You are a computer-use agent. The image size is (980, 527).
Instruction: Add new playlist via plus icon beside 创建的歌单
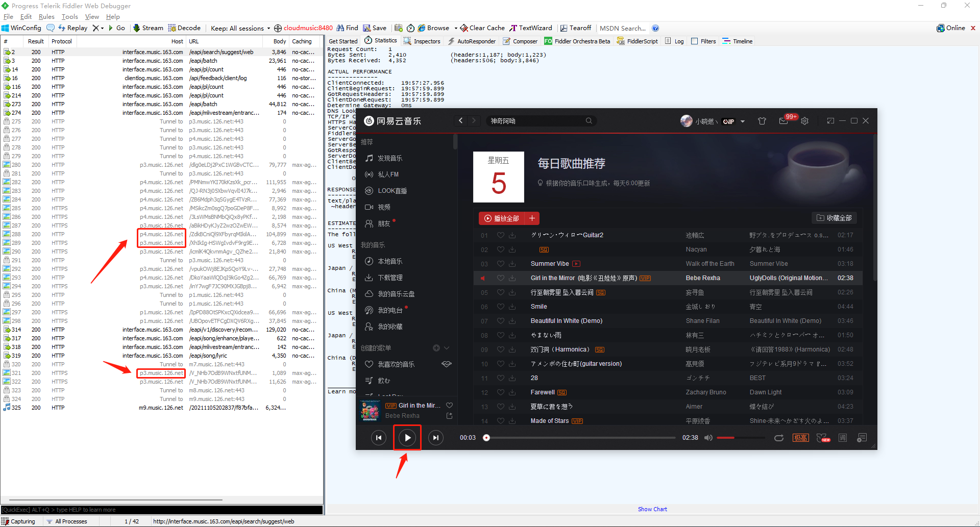436,348
